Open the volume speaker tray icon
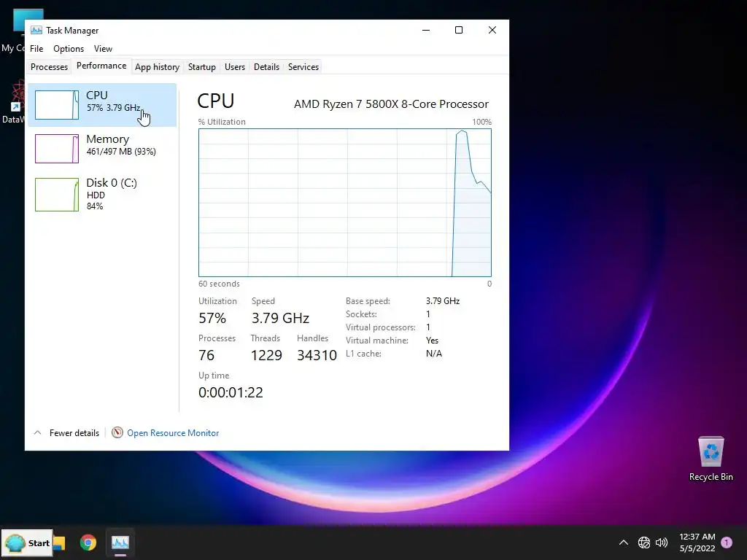This screenshot has width=747, height=560. (662, 542)
